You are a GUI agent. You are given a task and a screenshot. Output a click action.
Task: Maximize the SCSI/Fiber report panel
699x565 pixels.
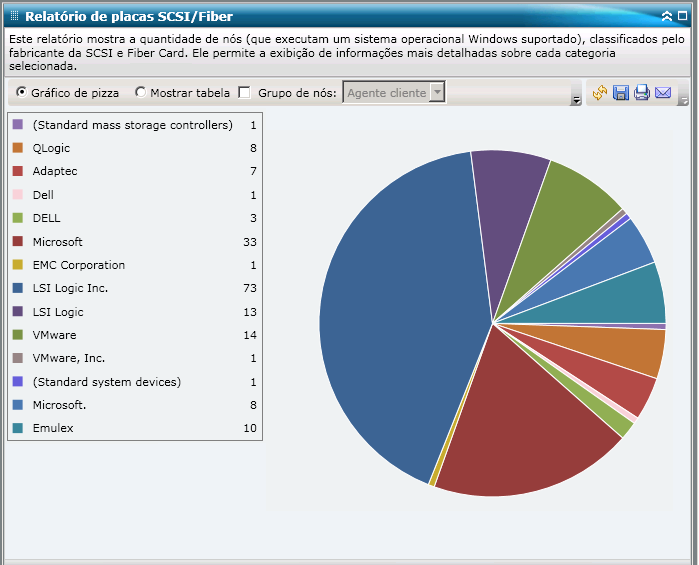click(683, 16)
